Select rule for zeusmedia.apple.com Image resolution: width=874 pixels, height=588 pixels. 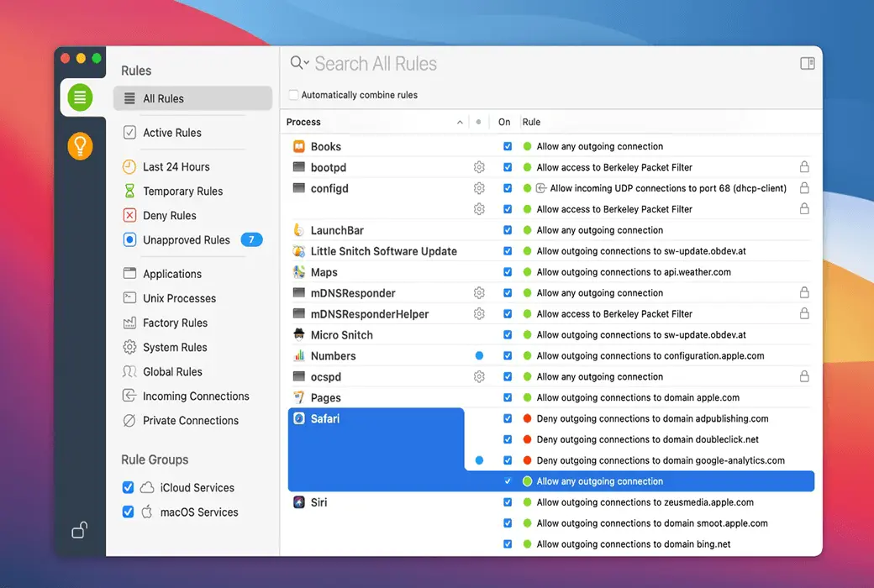coord(645,502)
